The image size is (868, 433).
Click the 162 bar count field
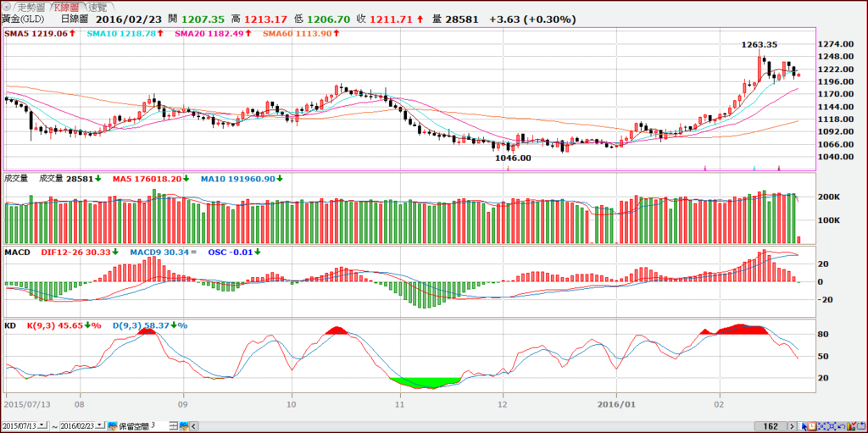(x=770, y=426)
